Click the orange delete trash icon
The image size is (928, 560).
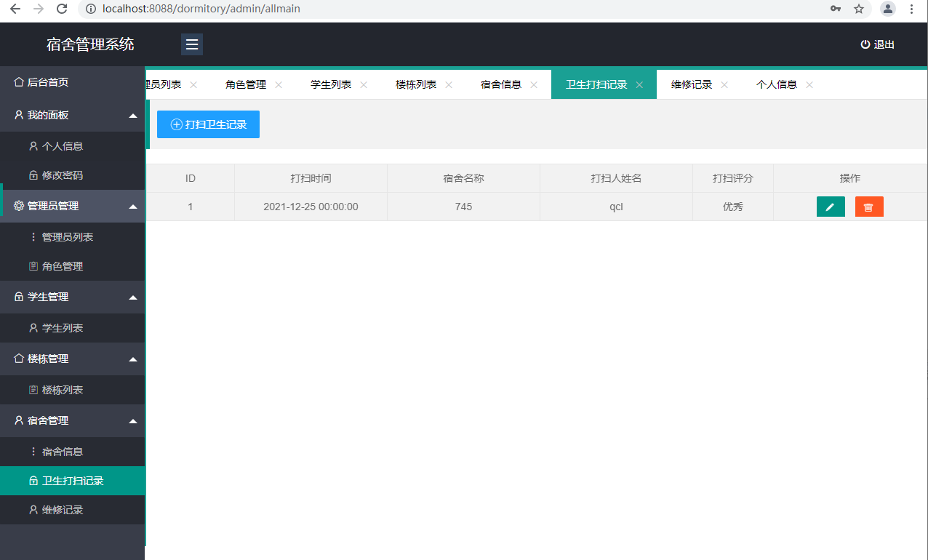[x=868, y=207]
